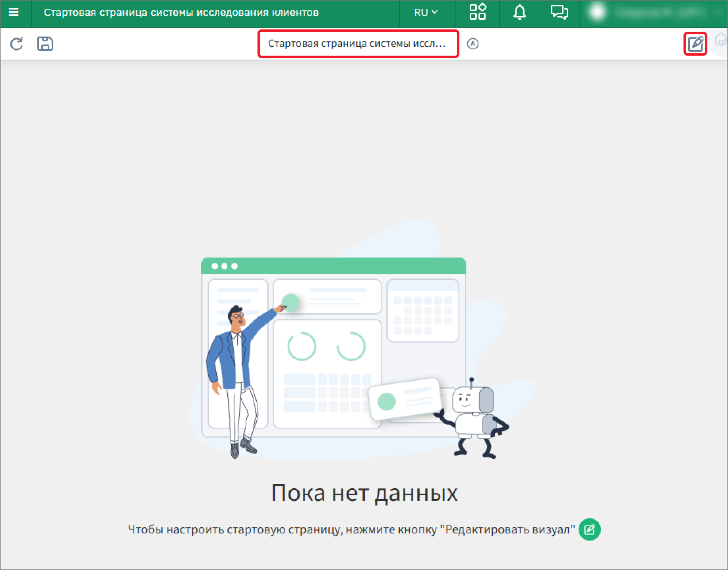728x570 pixels.
Task: Open the applications grid icon
Action: pyautogui.click(x=477, y=12)
